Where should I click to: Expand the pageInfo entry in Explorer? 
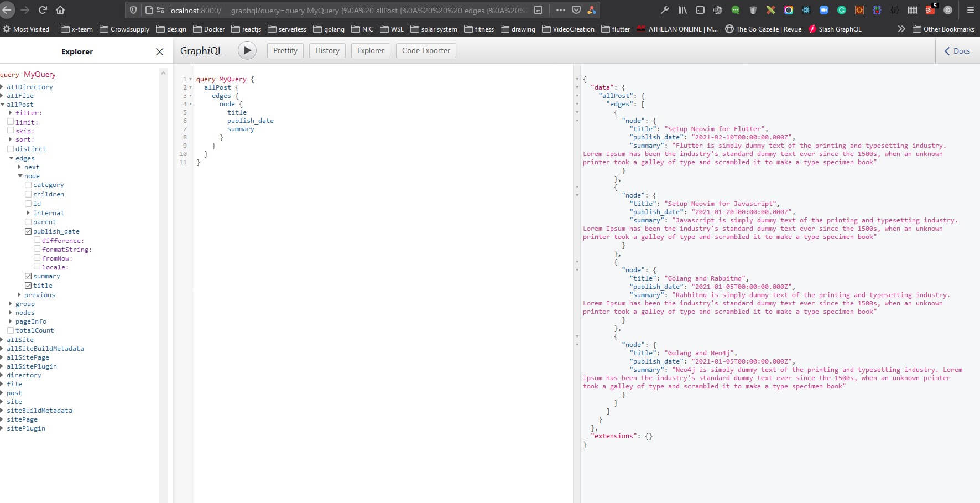click(10, 321)
